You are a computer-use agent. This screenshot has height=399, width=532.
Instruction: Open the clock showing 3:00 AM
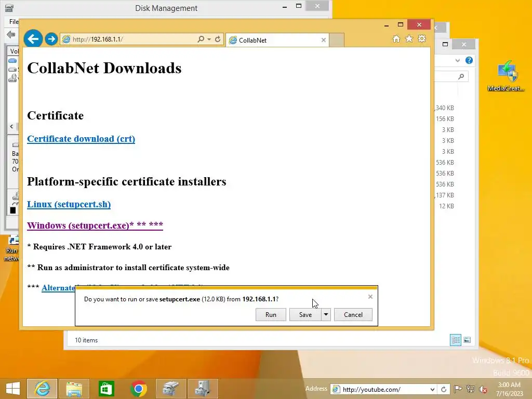[x=509, y=389]
